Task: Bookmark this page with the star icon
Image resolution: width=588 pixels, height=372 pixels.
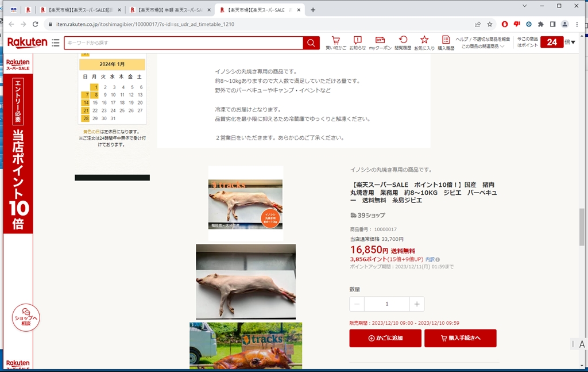Action: [490, 24]
